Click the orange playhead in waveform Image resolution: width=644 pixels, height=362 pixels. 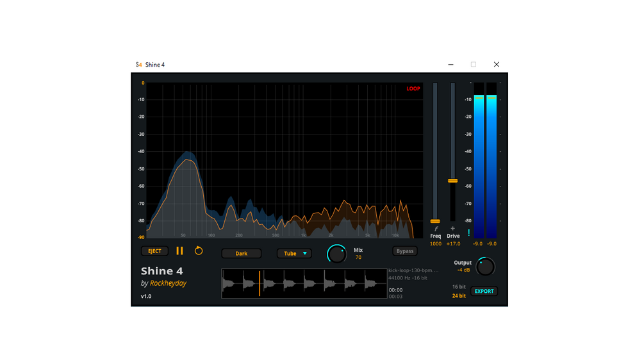260,284
